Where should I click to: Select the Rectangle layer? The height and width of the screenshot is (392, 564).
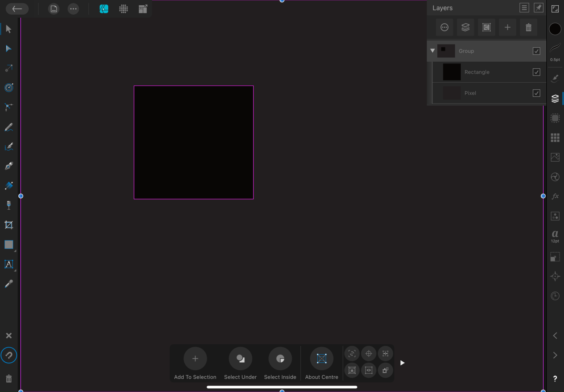[x=489, y=72]
